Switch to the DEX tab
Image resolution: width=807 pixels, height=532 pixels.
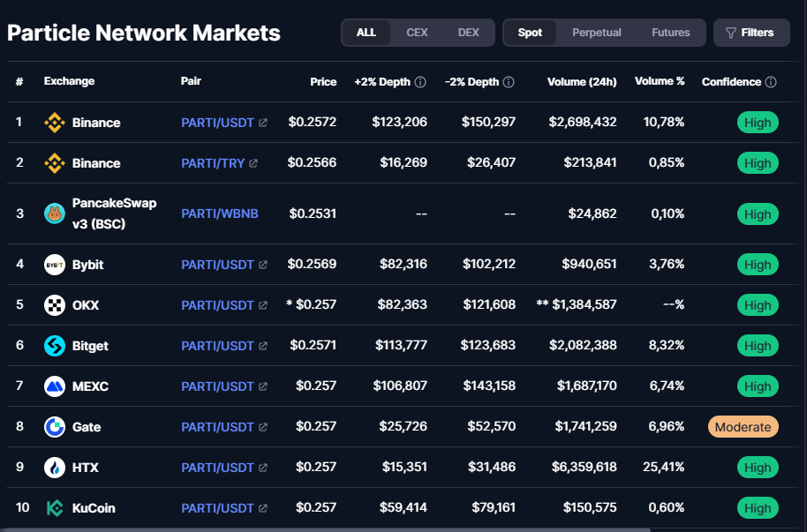[x=468, y=33]
